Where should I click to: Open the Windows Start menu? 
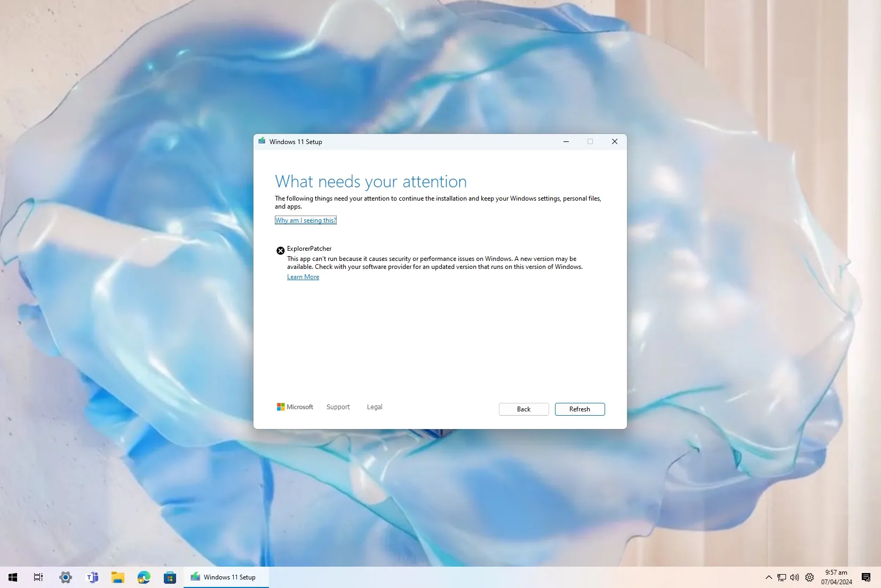point(13,577)
